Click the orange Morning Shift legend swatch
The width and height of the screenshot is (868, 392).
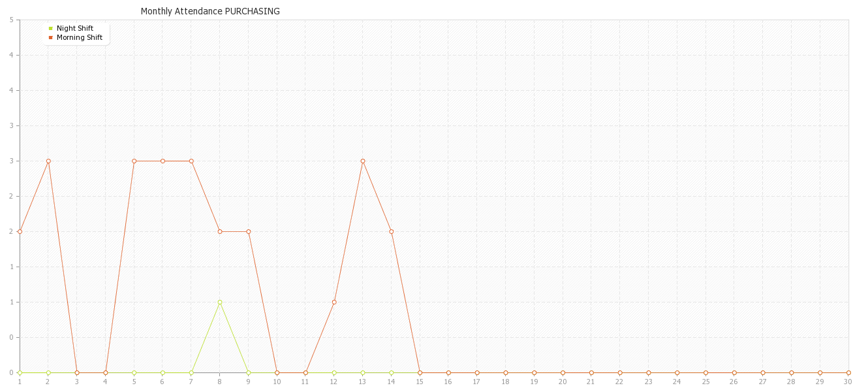click(x=50, y=37)
